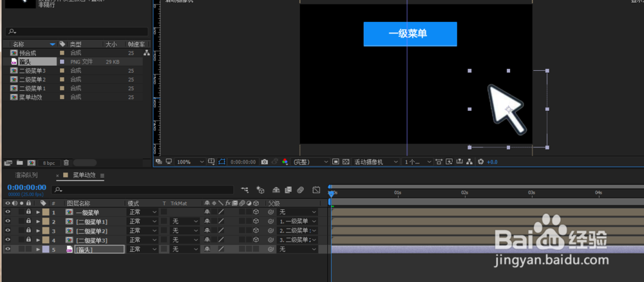
Task: Click the 一级菜单 button in composition preview
Action: coord(410,33)
